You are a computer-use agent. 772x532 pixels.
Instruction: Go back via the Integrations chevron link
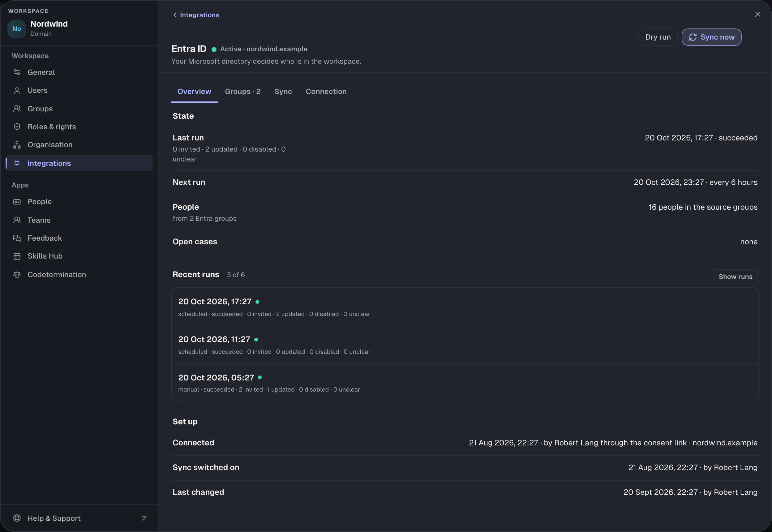click(196, 15)
